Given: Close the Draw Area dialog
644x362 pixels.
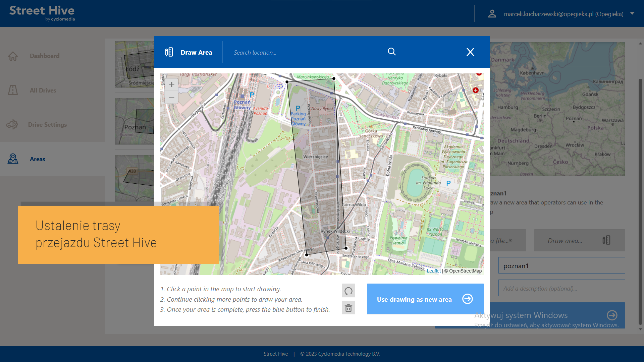Looking at the screenshot, I should pos(470,52).
